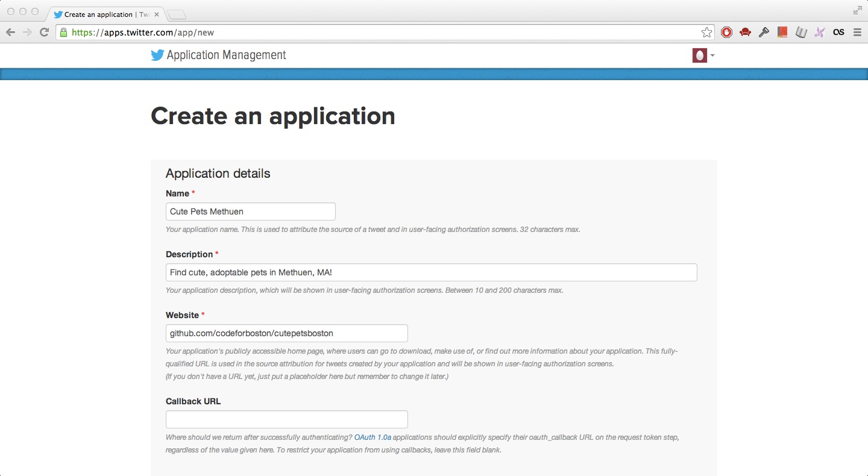
Task: Click the green padlock security icon
Action: click(x=63, y=33)
